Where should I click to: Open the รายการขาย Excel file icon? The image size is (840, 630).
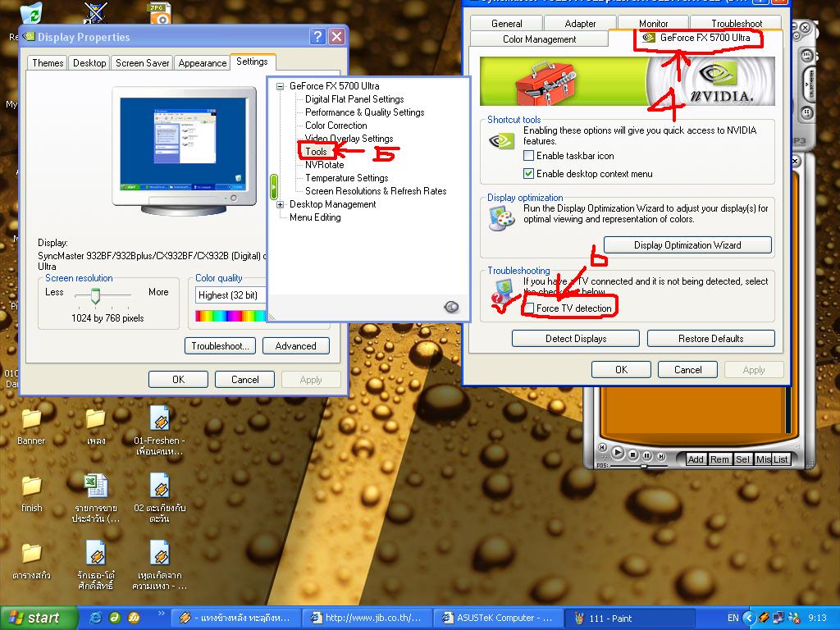click(97, 498)
